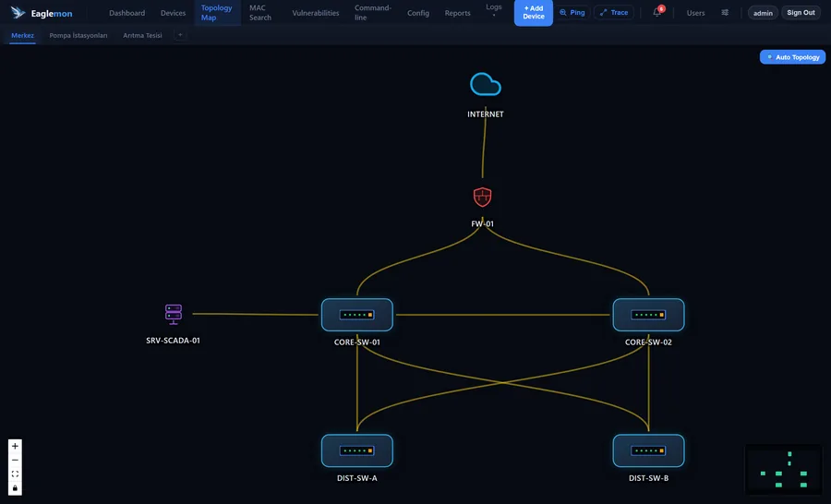This screenshot has width=831, height=504.
Task: Click the Trace button
Action: (614, 12)
